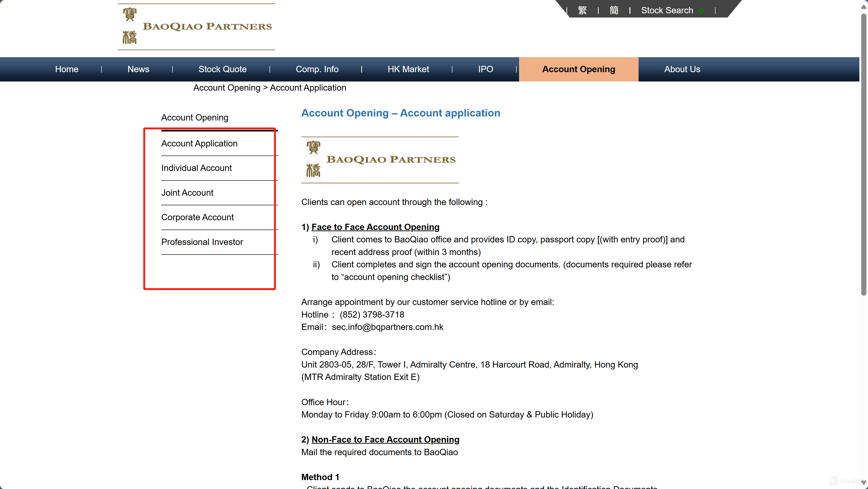This screenshot has height=489, width=868.
Task: Expand the Stock Quote dropdown menu
Action: 222,69
